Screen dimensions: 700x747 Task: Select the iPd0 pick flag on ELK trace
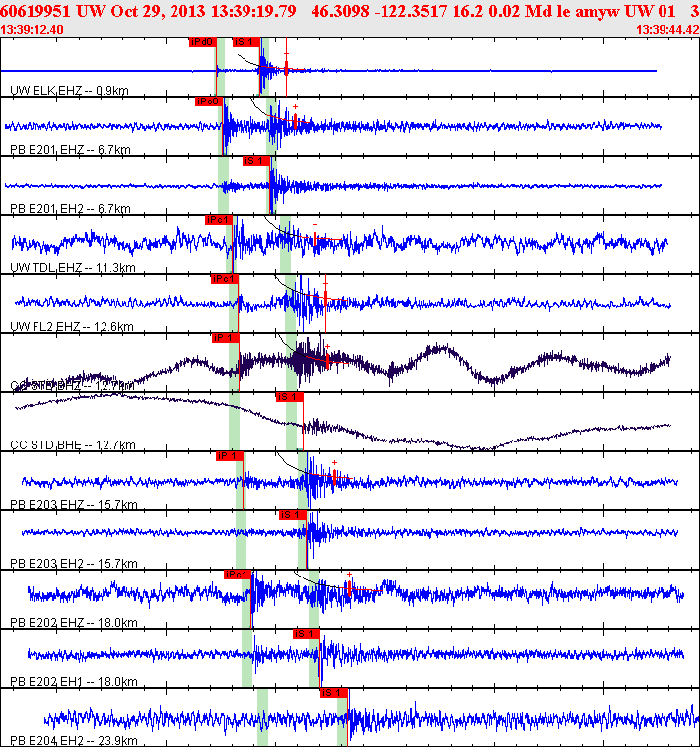[202, 42]
